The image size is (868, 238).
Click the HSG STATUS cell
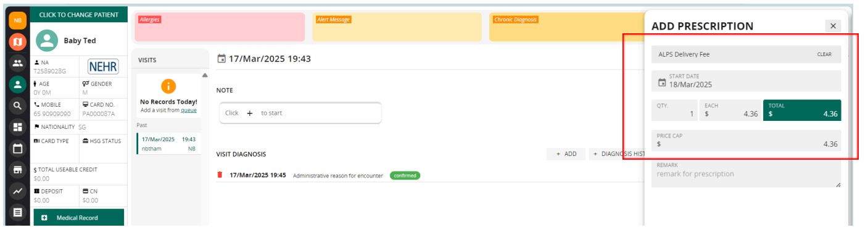point(103,148)
